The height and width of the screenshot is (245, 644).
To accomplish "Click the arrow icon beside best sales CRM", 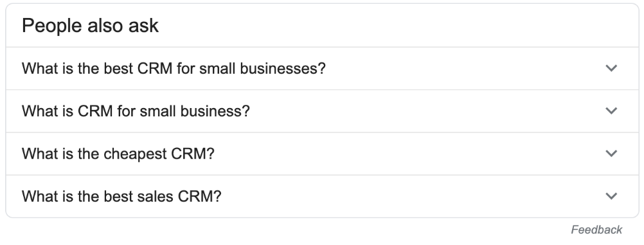I will [x=611, y=197].
